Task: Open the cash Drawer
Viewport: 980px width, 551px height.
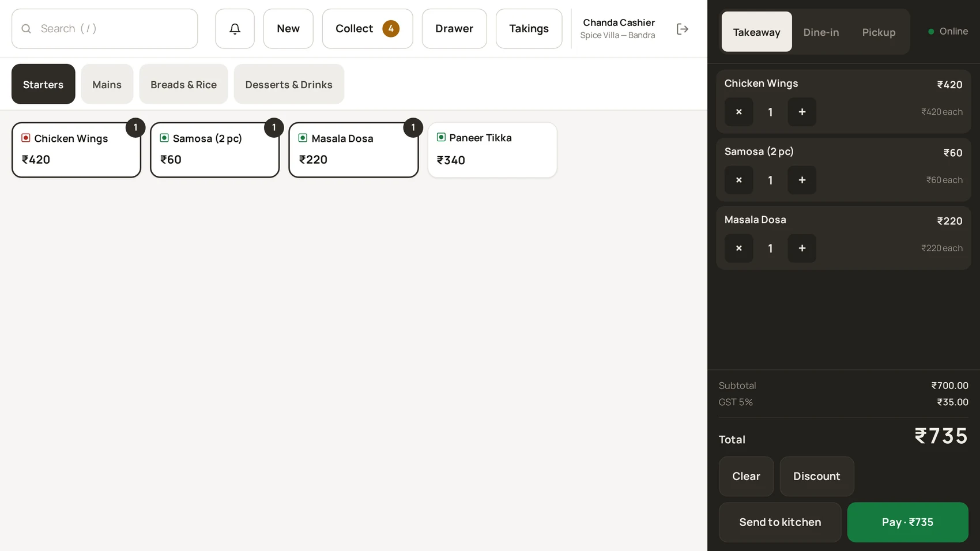Action: [x=454, y=29]
